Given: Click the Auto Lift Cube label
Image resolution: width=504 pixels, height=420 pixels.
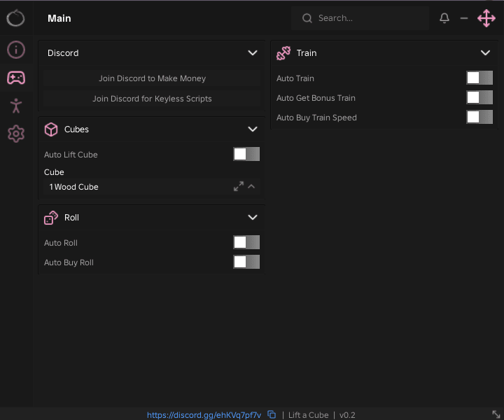Looking at the screenshot, I should tap(71, 155).
